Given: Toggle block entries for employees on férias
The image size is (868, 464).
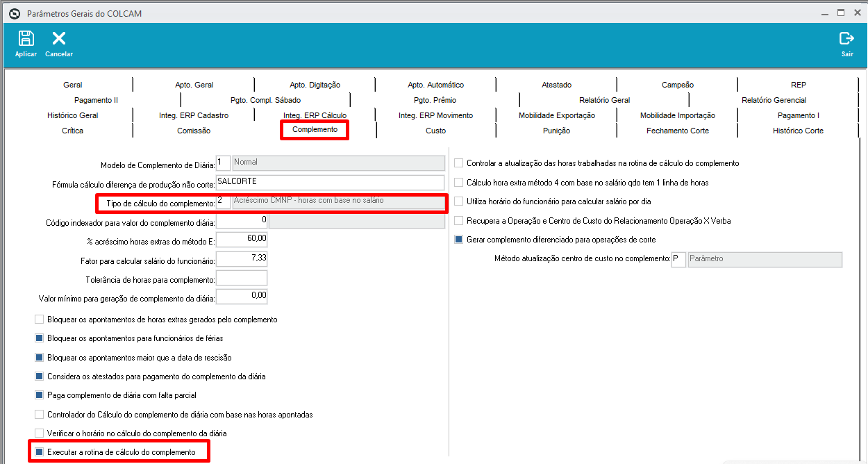Looking at the screenshot, I should coord(40,338).
